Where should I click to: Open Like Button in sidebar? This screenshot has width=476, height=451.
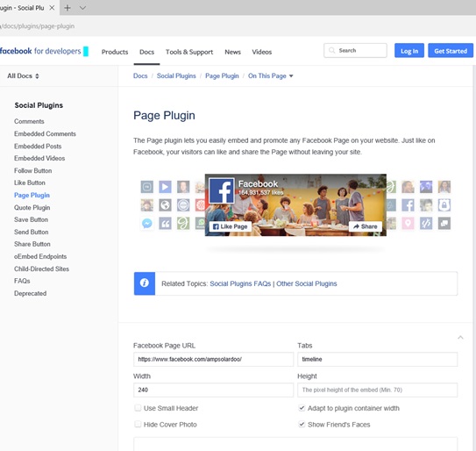pyautogui.click(x=30, y=183)
